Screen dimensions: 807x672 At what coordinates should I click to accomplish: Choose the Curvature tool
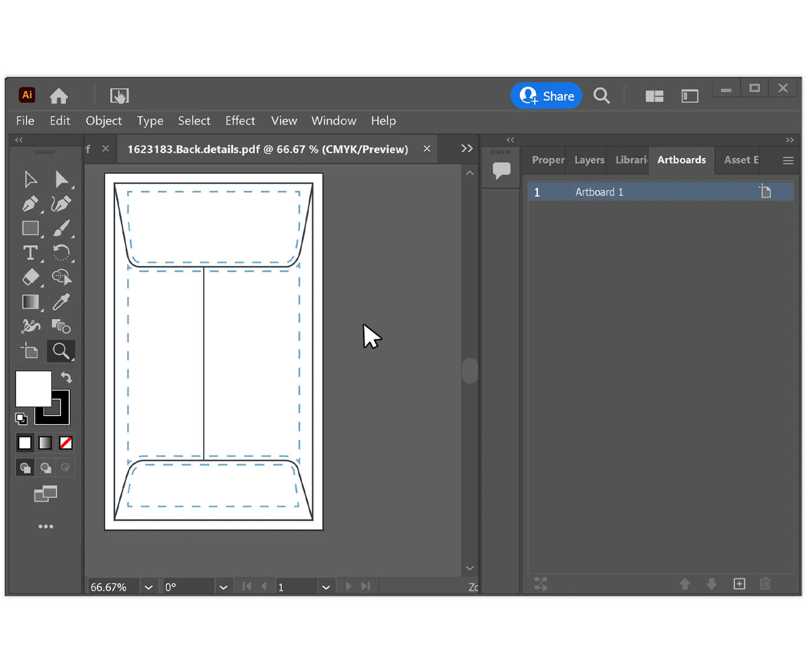(61, 204)
